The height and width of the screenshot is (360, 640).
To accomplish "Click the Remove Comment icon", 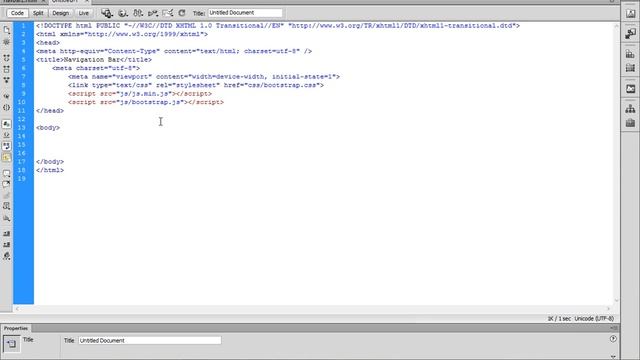I will pos(7,184).
